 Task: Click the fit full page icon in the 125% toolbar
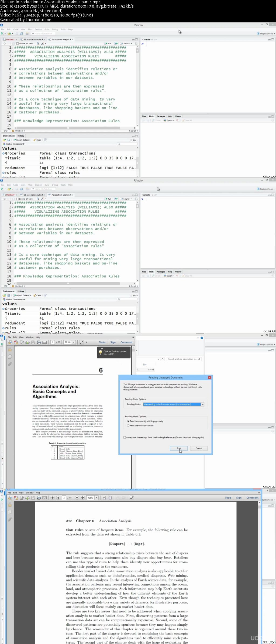click(110, 498)
